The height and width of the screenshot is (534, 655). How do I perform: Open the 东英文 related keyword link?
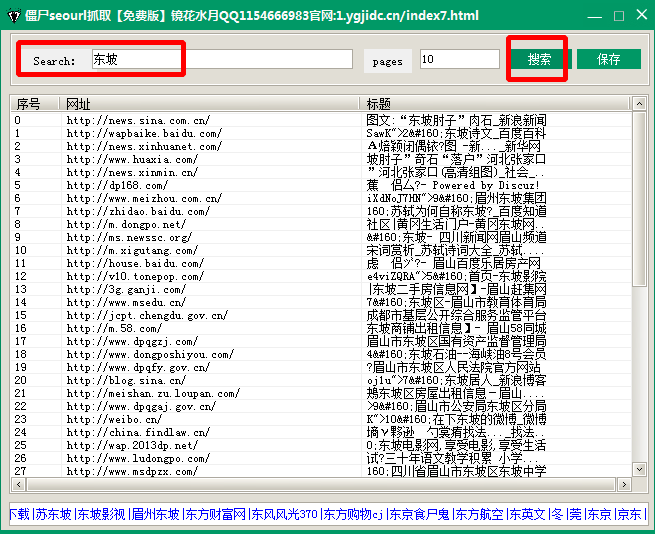click(527, 514)
